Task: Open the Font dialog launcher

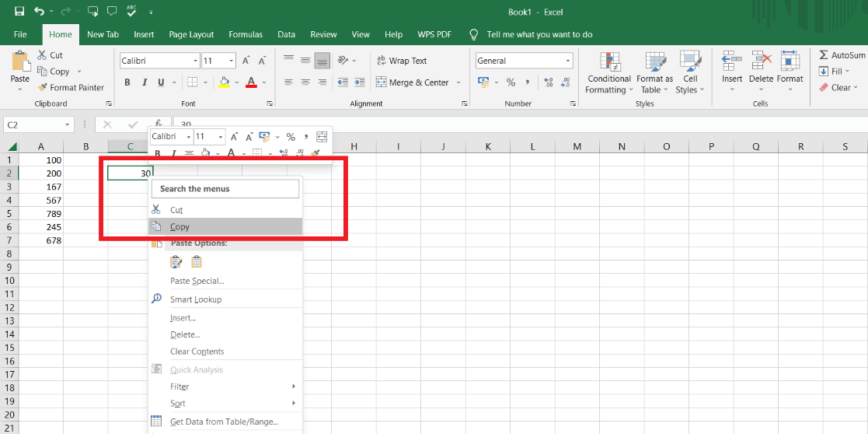Action: click(x=270, y=103)
